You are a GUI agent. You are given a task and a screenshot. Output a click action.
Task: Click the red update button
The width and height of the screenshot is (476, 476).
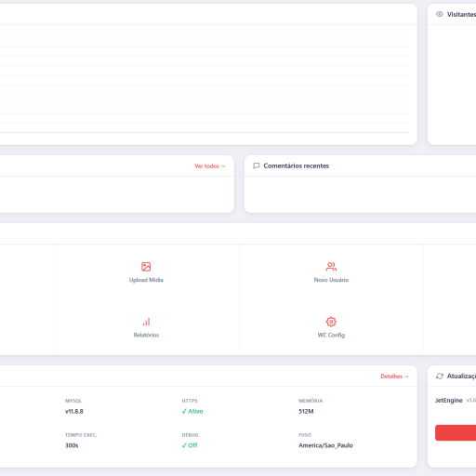(456, 432)
